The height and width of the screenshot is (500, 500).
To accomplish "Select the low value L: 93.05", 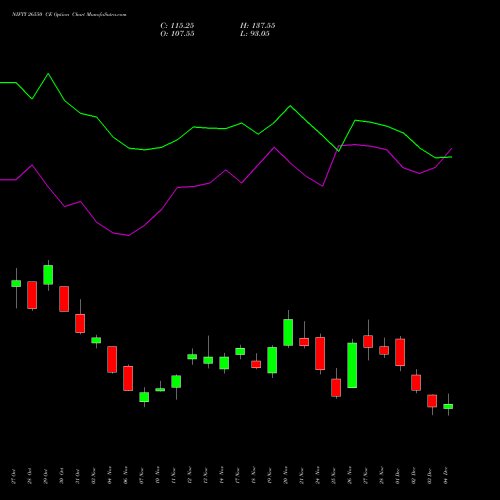I will coord(255,34).
